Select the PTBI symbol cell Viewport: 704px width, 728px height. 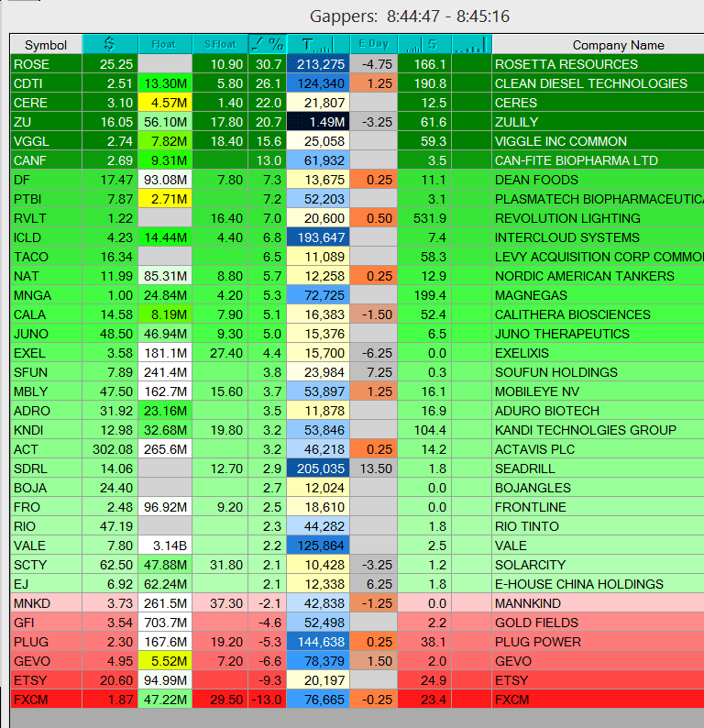47,199
